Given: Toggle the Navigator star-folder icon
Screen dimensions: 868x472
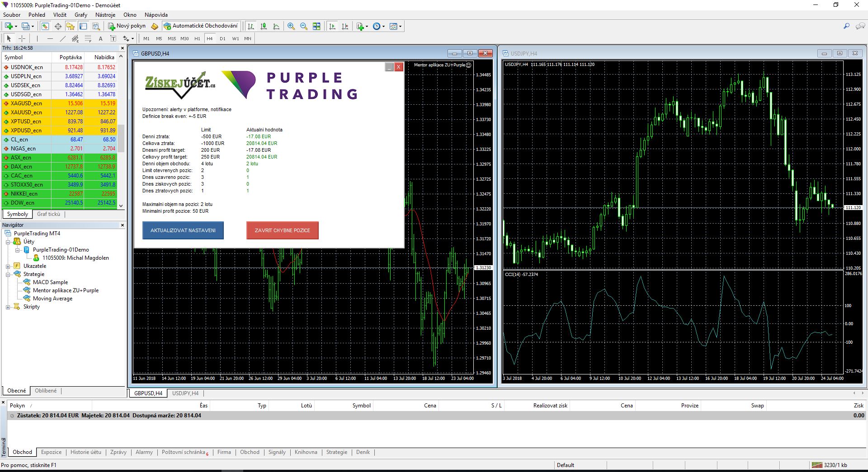Looking at the screenshot, I should pos(71,26).
